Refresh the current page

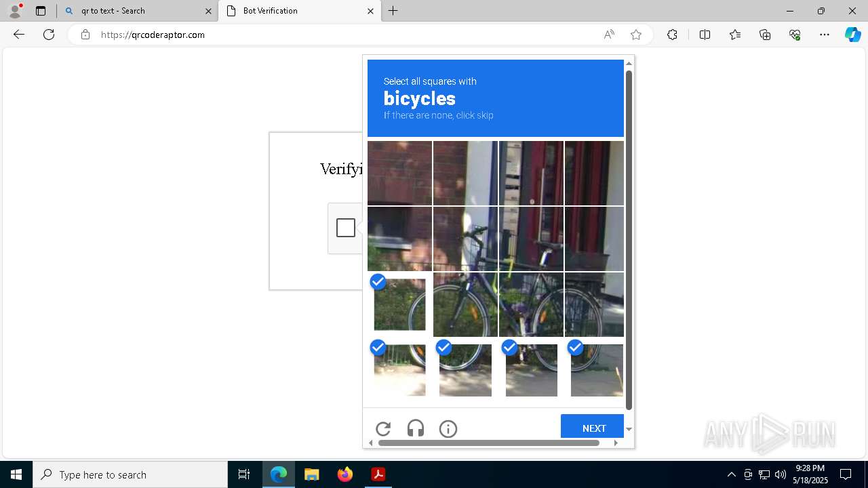(x=49, y=35)
